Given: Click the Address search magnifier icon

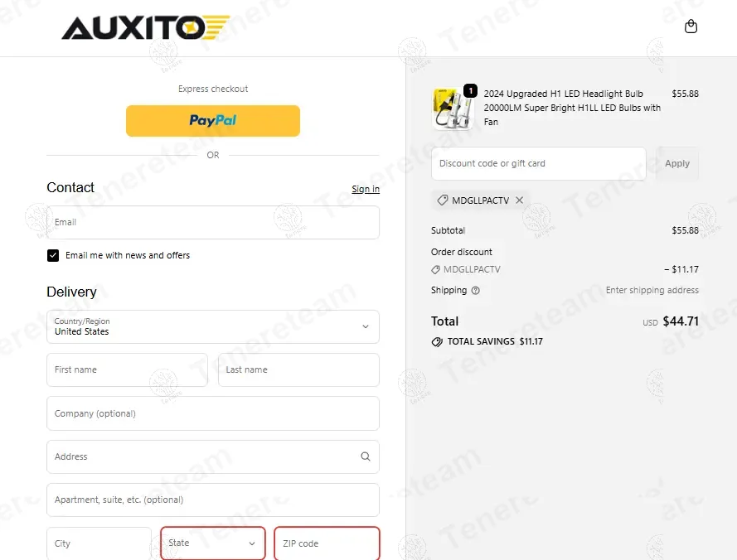Looking at the screenshot, I should click(x=366, y=456).
